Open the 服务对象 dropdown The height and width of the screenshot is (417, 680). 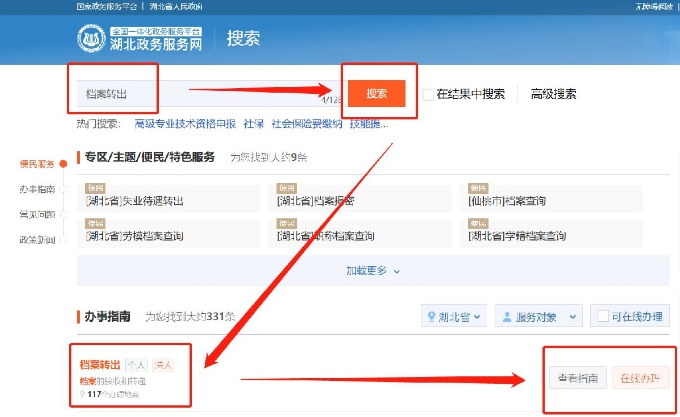[x=539, y=317]
